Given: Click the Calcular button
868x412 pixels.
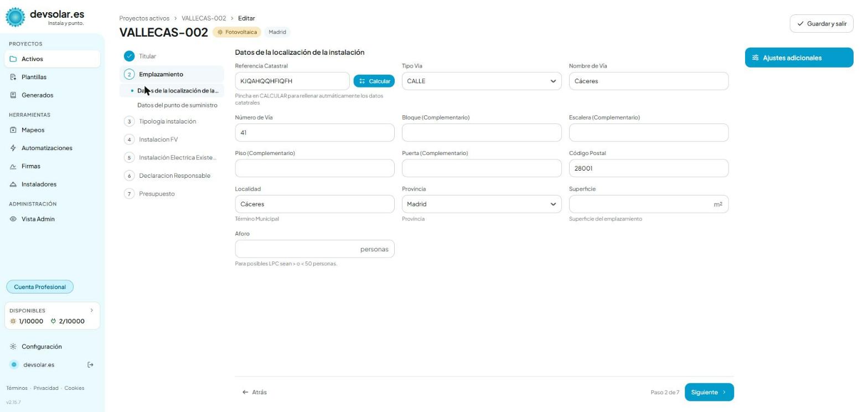Looking at the screenshot, I should coord(374,81).
